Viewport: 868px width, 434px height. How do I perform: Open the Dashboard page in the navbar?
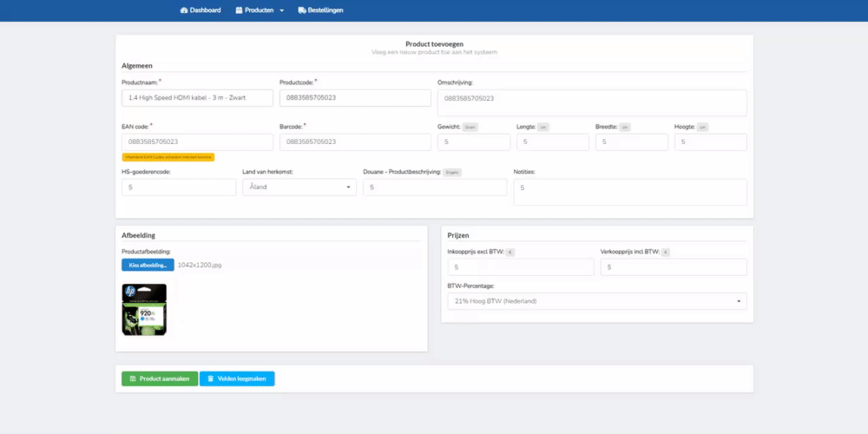(x=201, y=10)
